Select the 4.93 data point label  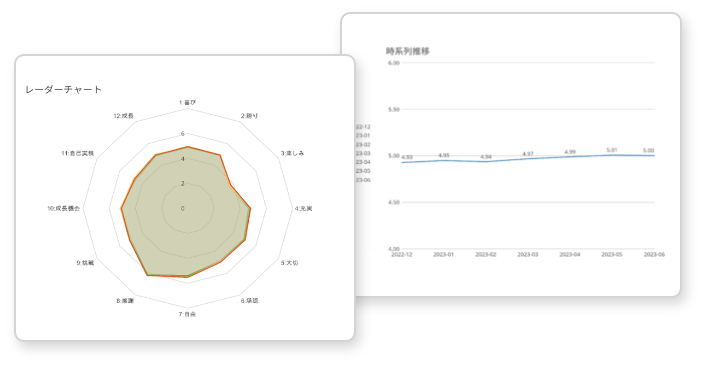click(x=406, y=157)
